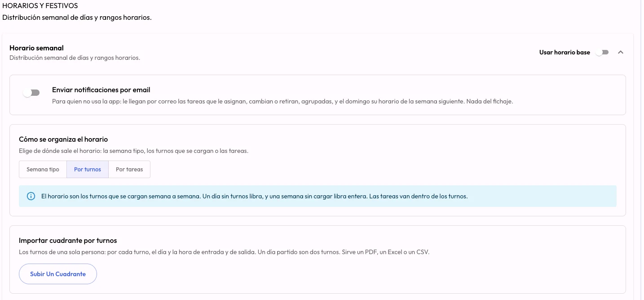Select the Por tareas tab
644x300 pixels.
pyautogui.click(x=129, y=170)
